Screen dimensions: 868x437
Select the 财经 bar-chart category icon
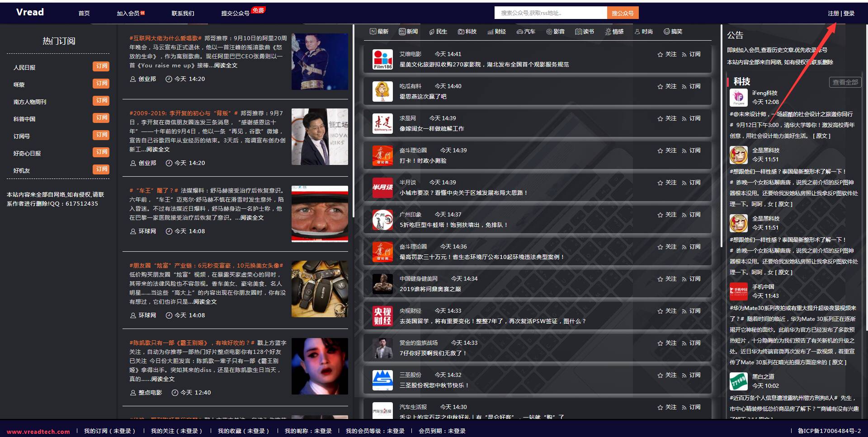coord(491,32)
